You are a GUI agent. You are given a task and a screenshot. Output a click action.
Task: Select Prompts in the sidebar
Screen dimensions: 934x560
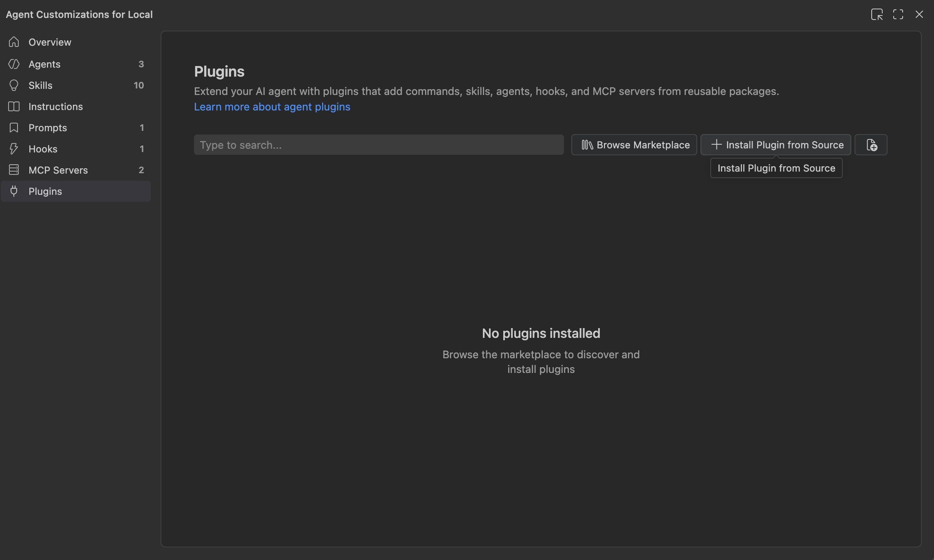tap(76, 128)
